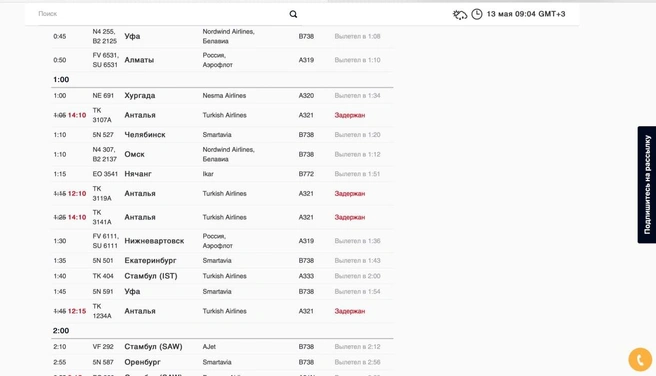This screenshot has height=376, width=656.
Task: Click the clock icon beside the date
Action: point(477,14)
